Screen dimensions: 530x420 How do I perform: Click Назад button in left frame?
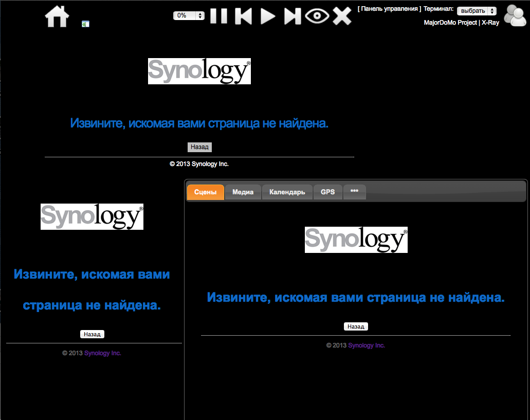(x=93, y=334)
